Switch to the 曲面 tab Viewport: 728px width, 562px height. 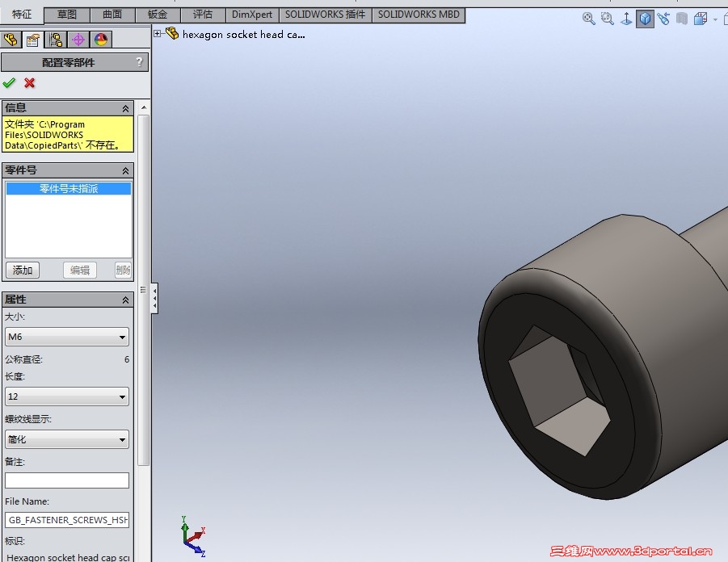(x=112, y=15)
